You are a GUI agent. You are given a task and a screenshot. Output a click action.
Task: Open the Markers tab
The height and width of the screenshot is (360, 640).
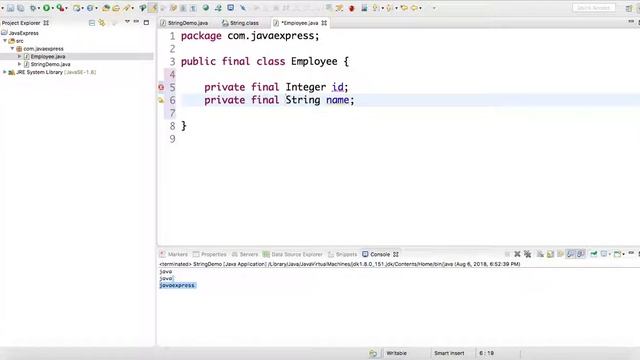point(174,254)
